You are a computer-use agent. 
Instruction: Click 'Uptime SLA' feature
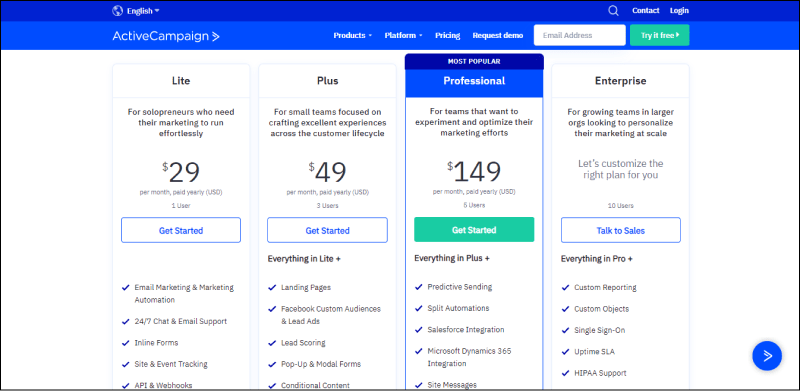pos(593,352)
